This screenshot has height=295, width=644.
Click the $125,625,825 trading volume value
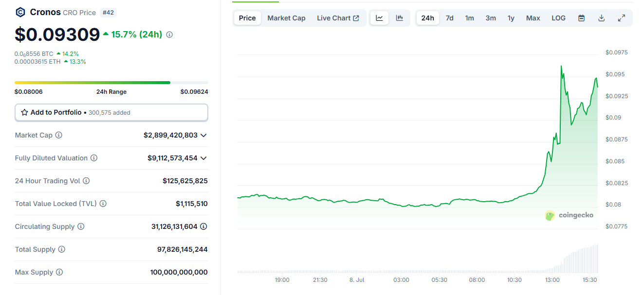pyautogui.click(x=185, y=181)
